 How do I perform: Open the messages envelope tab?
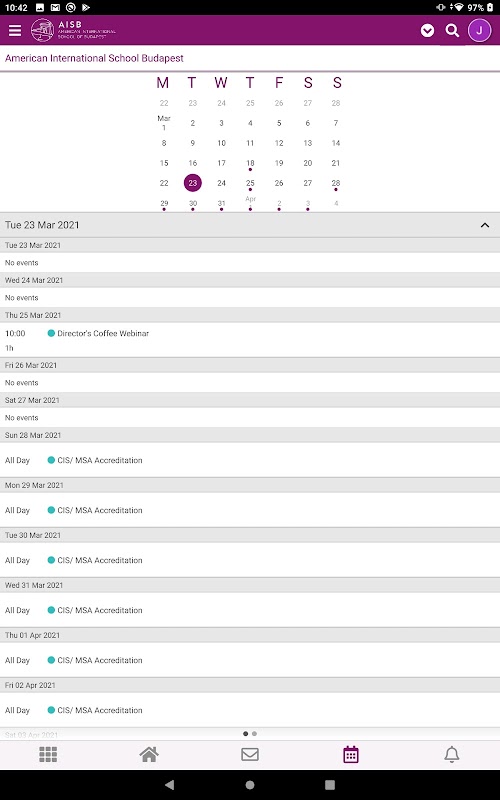[x=250, y=754]
